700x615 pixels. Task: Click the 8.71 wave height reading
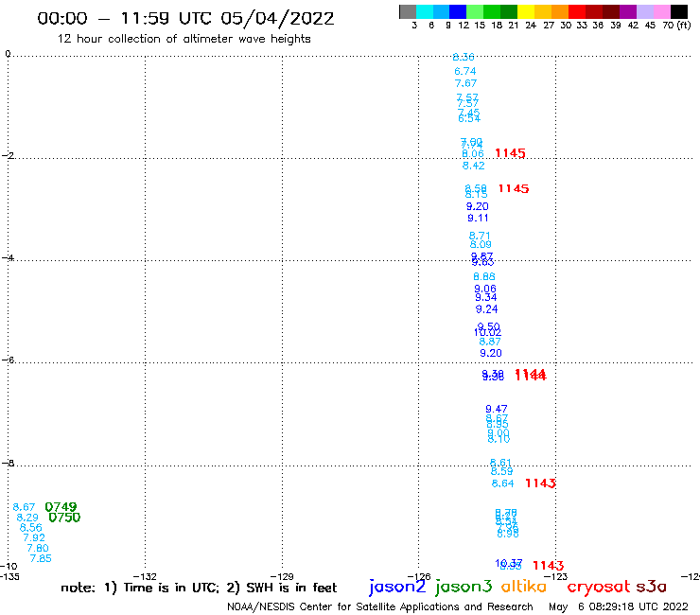[x=480, y=236]
